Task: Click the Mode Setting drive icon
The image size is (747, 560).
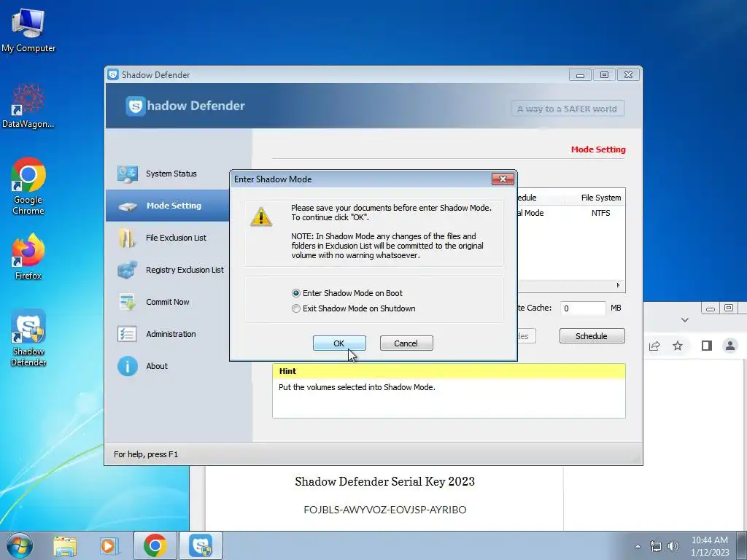Action: point(127,206)
